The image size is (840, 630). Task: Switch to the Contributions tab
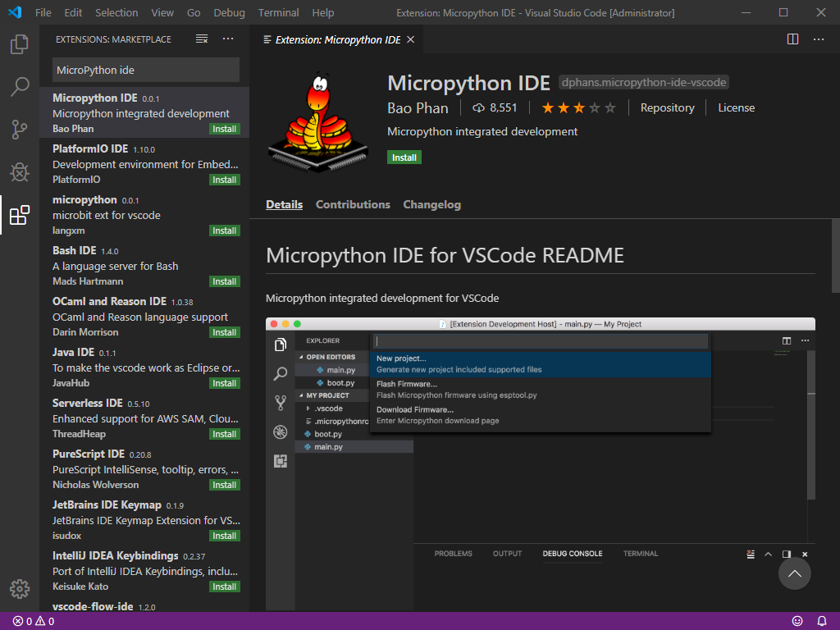click(353, 204)
